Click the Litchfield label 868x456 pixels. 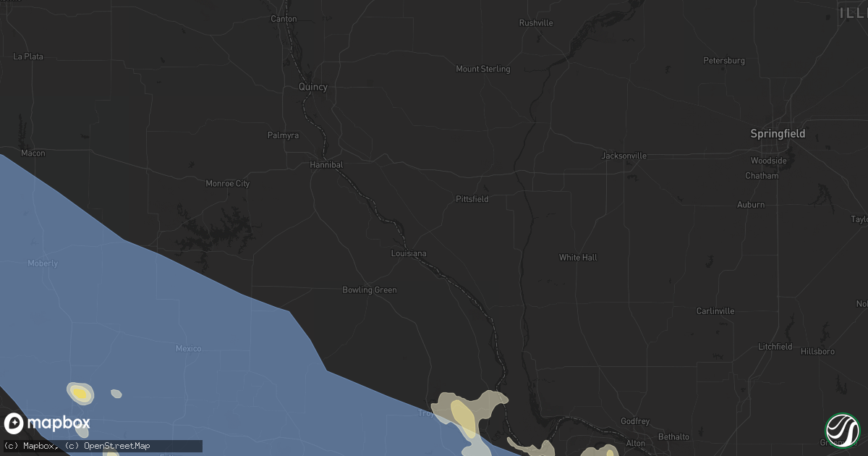click(x=775, y=347)
